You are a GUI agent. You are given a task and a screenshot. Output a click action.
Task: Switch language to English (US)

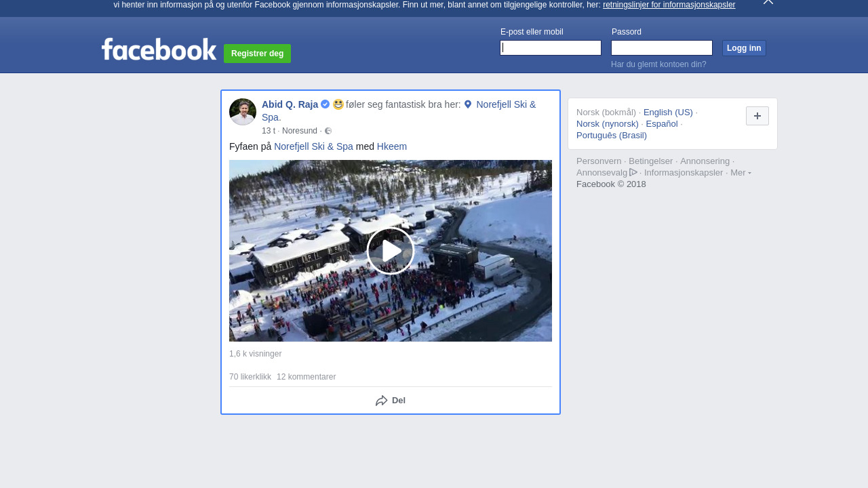668,113
